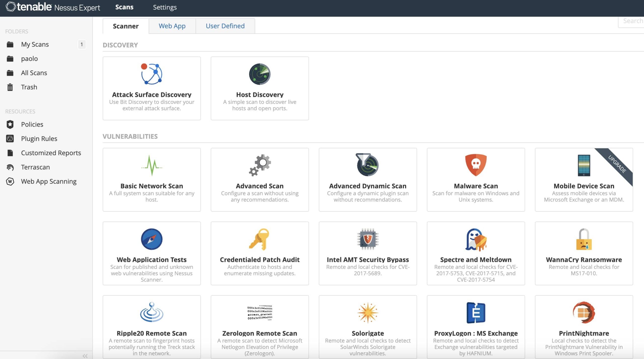The width and height of the screenshot is (644, 359).
Task: Collapse the sidebar with double chevron
Action: click(85, 356)
